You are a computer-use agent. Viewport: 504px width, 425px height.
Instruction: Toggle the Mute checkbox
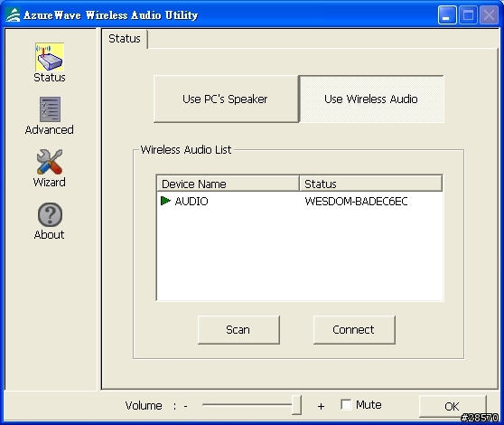coord(346,404)
